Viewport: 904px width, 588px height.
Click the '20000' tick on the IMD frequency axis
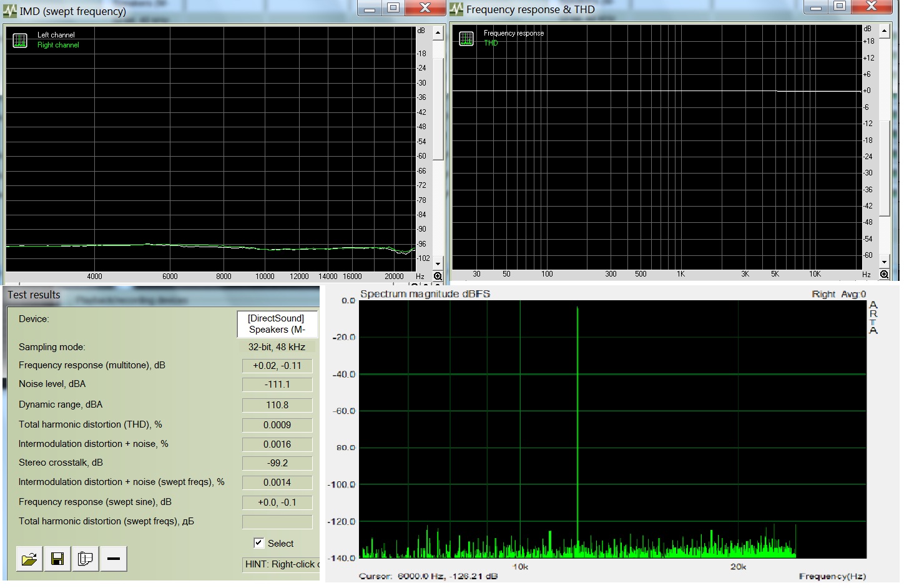point(394,277)
